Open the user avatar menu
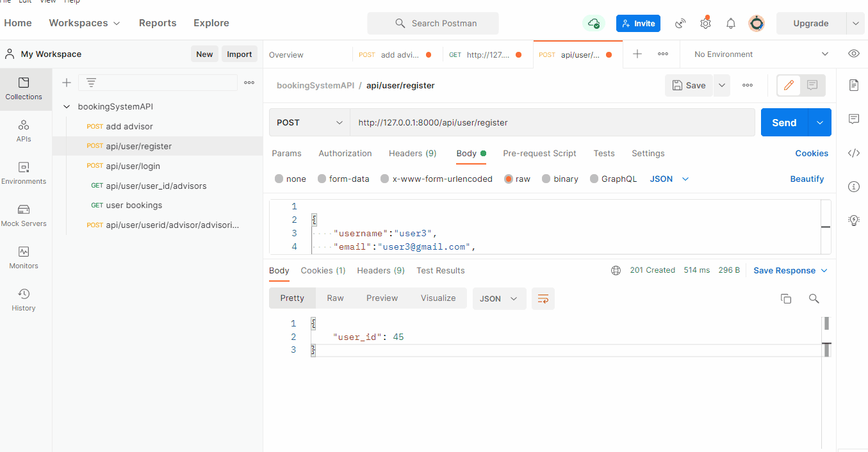This screenshot has height=452, width=868. [757, 24]
